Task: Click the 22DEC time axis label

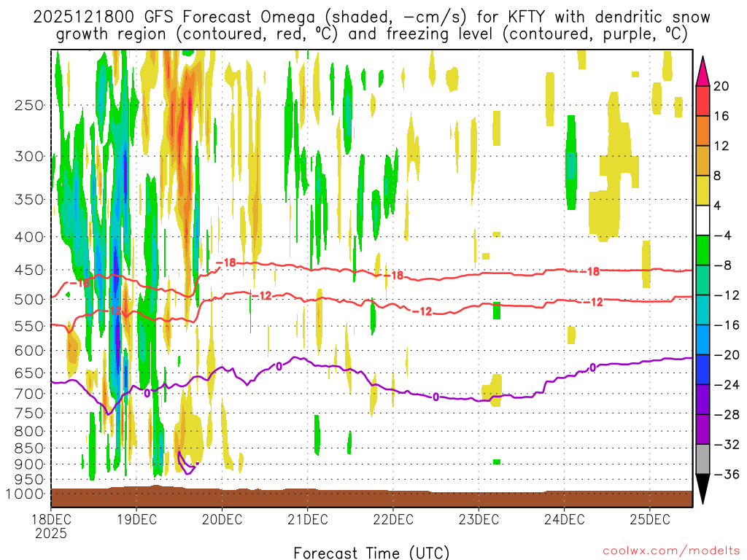Action: coord(393,519)
